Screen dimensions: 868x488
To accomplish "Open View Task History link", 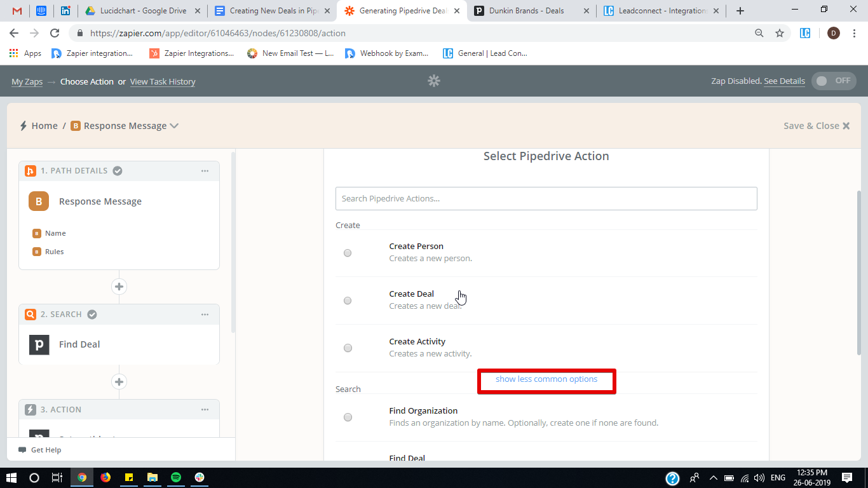I will pos(163,81).
